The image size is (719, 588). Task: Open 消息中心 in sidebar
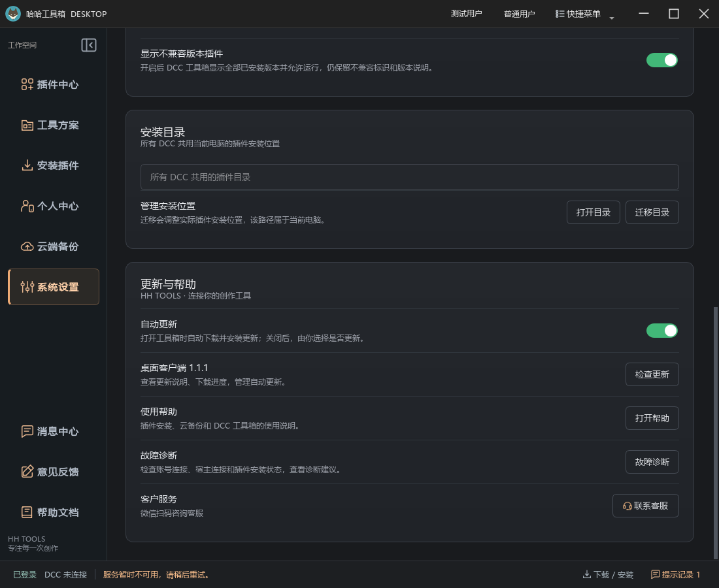tap(53, 431)
